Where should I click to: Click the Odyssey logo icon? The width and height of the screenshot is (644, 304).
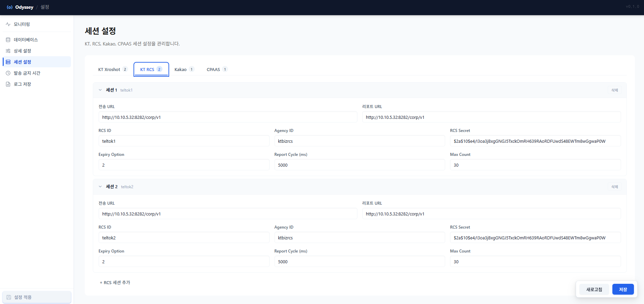pos(9,7)
